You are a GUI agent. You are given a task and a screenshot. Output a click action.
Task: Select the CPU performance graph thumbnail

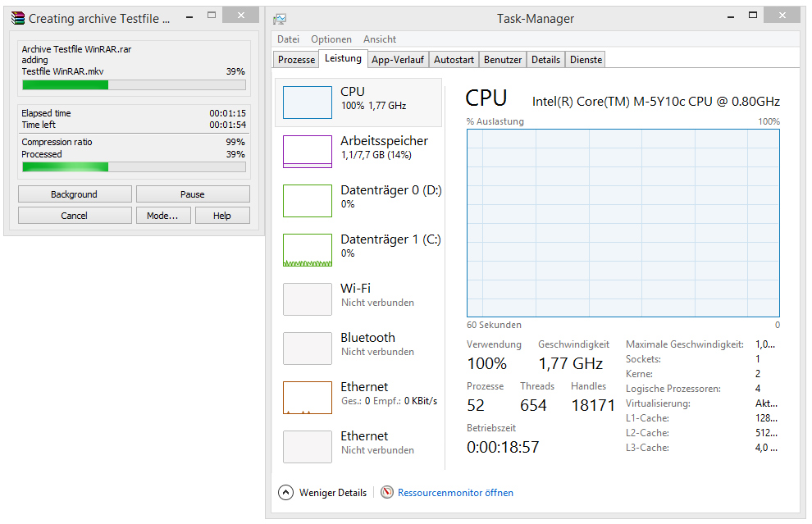307,103
